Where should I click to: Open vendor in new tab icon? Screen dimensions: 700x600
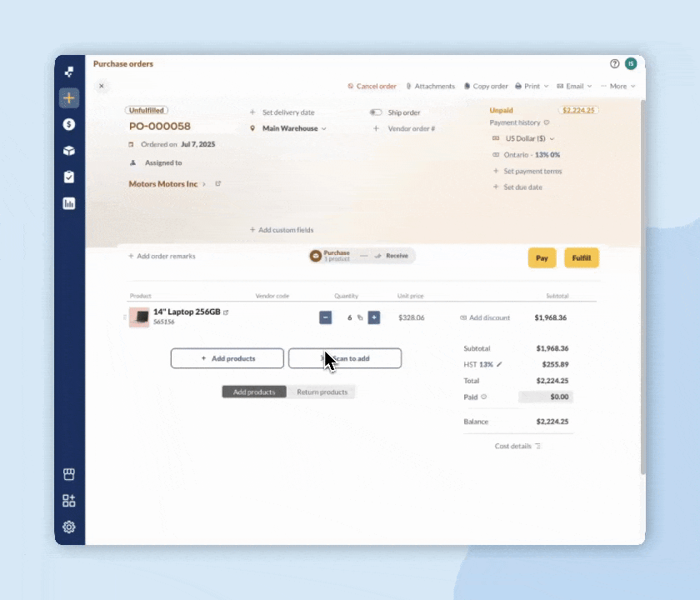[x=217, y=183]
